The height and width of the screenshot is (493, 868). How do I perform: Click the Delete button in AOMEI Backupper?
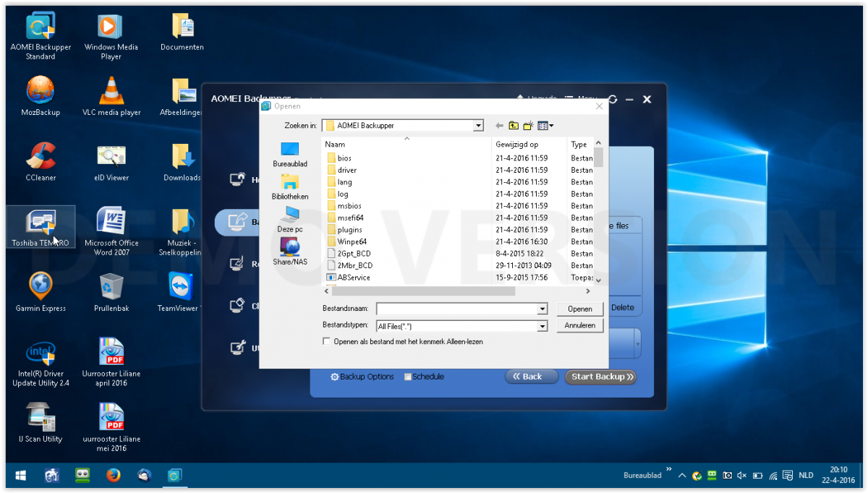pyautogui.click(x=622, y=307)
